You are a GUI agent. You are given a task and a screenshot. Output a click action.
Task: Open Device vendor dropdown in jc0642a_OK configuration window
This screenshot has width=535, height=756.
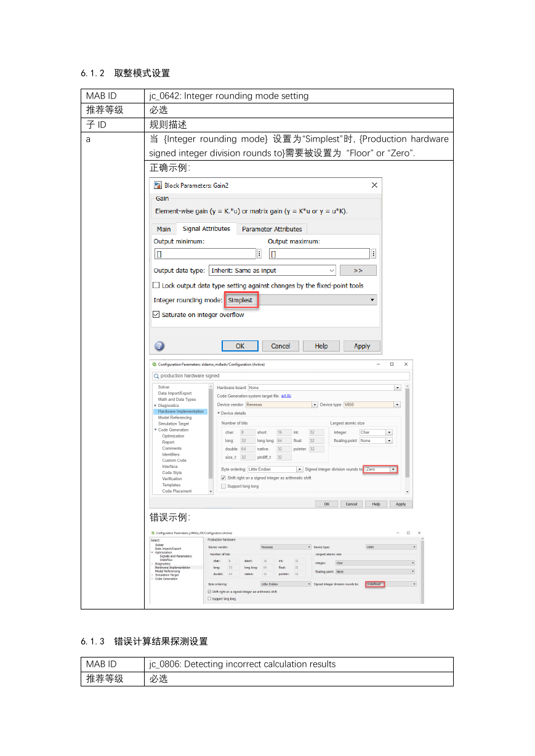coord(285,547)
